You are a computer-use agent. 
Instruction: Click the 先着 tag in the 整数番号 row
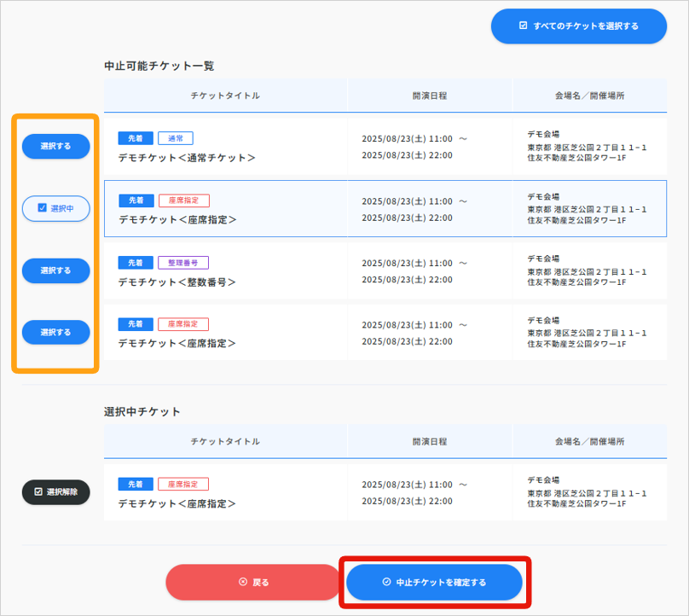(x=136, y=263)
